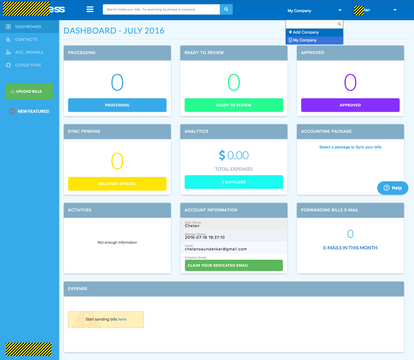Open the Contacts sidebar icon
The image size is (414, 360).
tap(8, 39)
